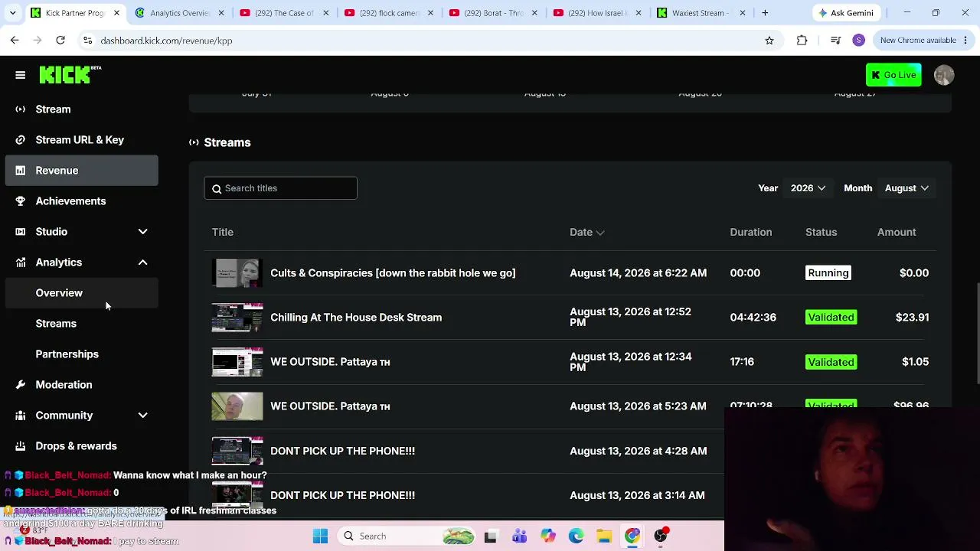Open the Month August dropdown
Screen dimensions: 980x551
pyautogui.click(x=906, y=188)
